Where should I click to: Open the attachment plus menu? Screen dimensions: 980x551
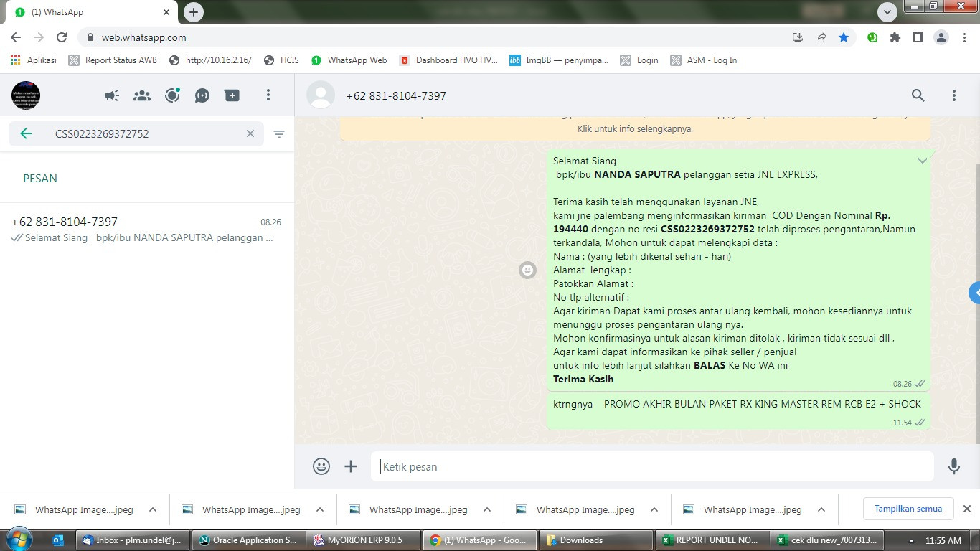[x=351, y=466]
